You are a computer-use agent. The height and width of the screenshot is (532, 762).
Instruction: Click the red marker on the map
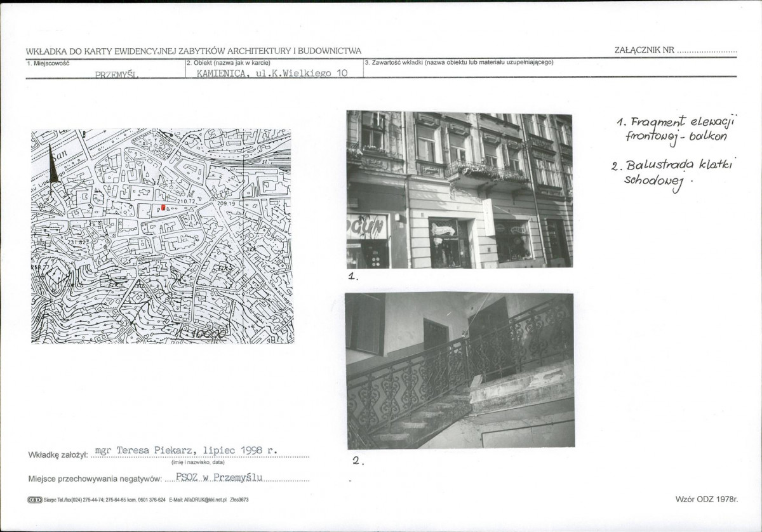[164, 207]
